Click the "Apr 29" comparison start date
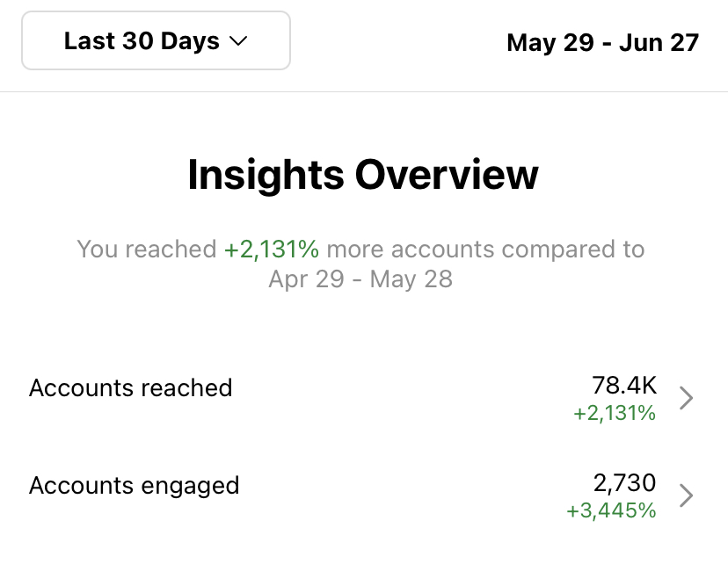 [x=306, y=279]
